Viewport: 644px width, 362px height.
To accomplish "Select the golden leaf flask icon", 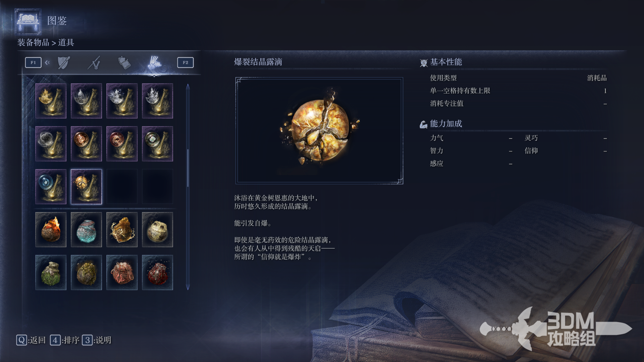I will click(x=51, y=101).
